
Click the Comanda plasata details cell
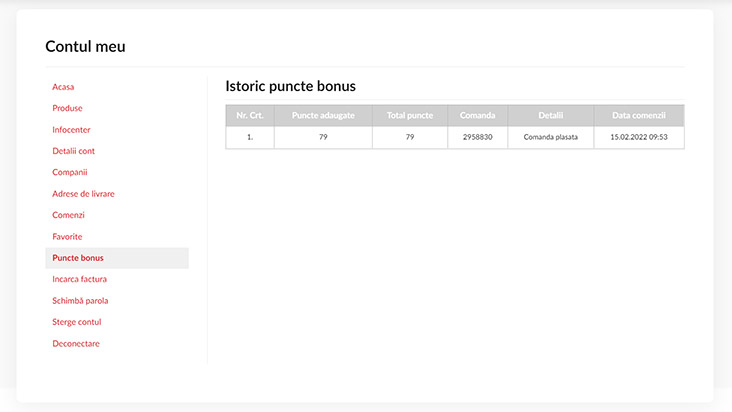pos(551,137)
